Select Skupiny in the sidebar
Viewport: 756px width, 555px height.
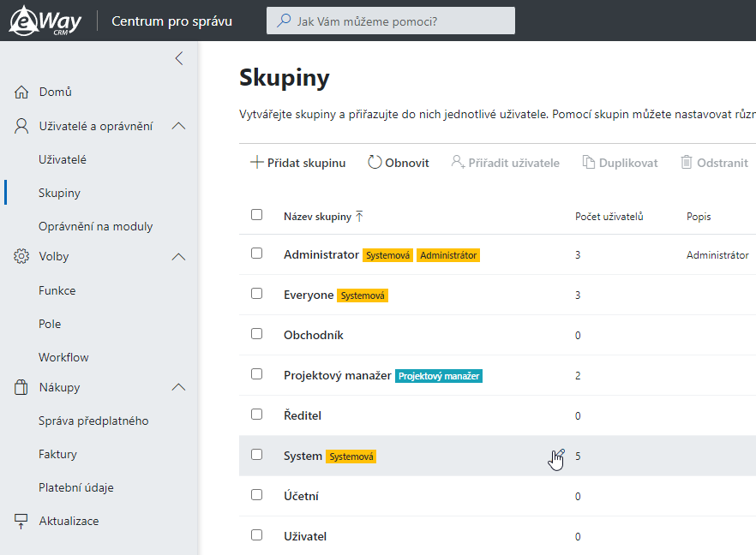click(x=59, y=193)
